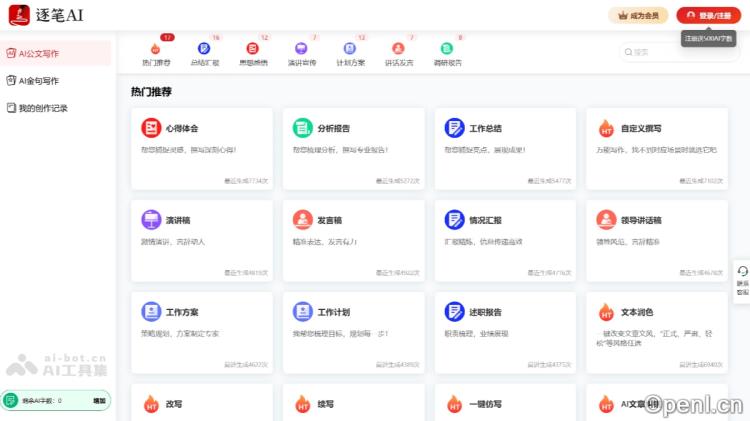Click the 逐笔AI logo icon
The width and height of the screenshot is (750, 421).
[x=19, y=15]
